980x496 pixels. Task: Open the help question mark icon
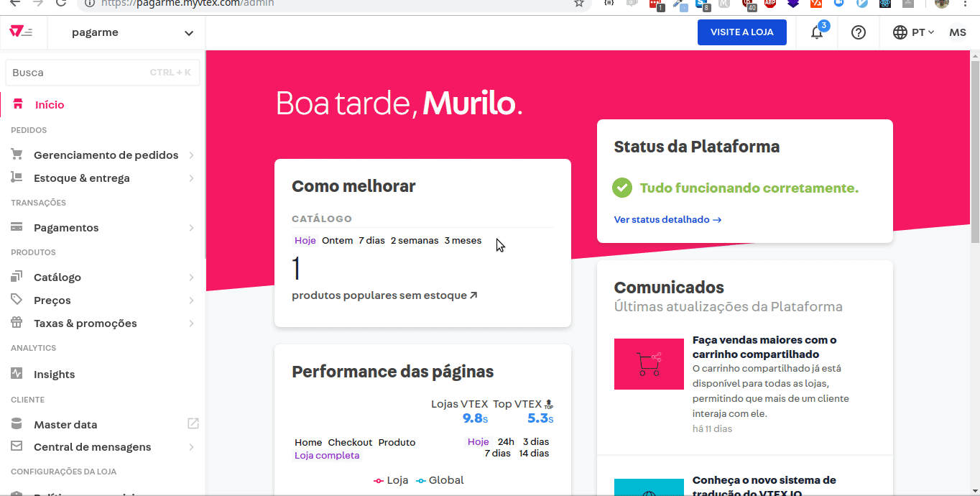tap(859, 32)
